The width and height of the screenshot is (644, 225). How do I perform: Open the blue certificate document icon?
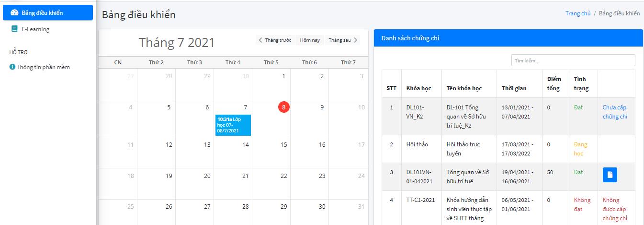tap(610, 175)
